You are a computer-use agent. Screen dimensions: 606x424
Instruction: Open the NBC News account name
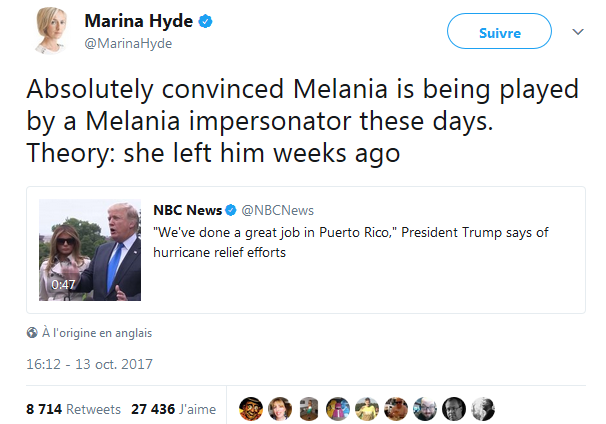click(187, 210)
